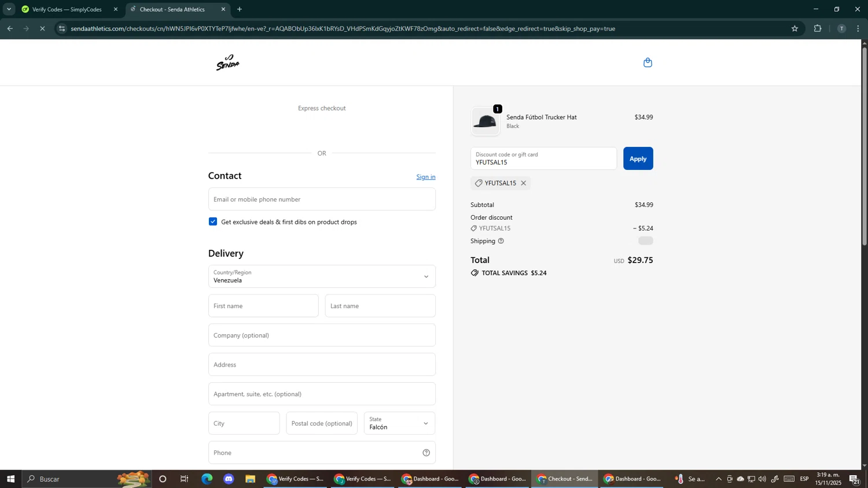Focus the discount code or gift card field
The width and height of the screenshot is (868, 488).
[543, 158]
